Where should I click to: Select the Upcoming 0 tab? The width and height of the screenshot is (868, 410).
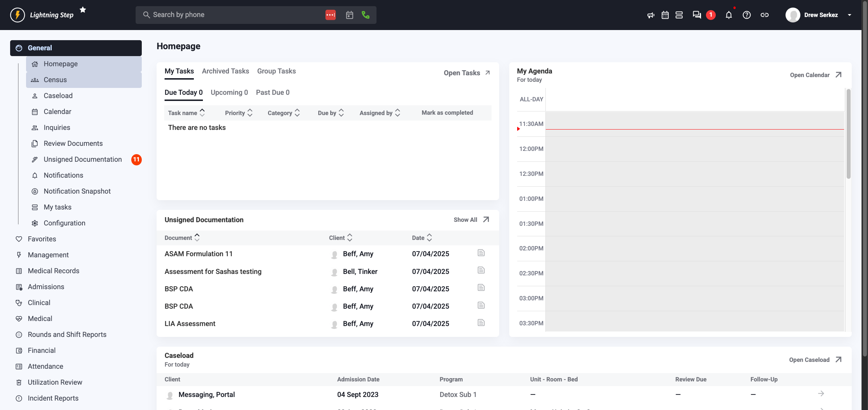coord(229,92)
